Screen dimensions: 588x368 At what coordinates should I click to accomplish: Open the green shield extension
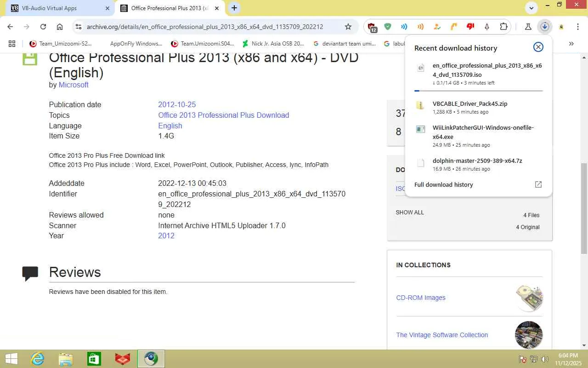(x=388, y=27)
